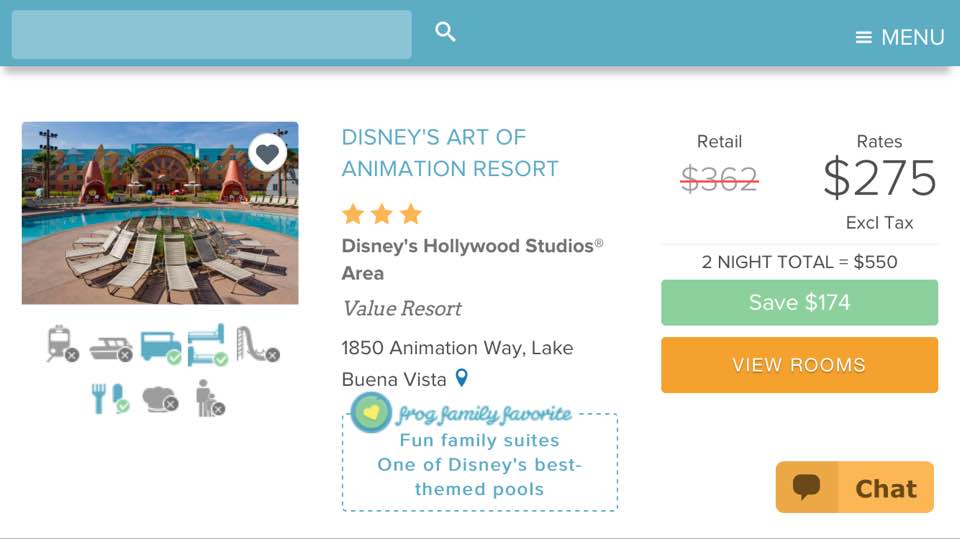Open the resort pool photo thumbnail
This screenshot has width=960, height=539.
pos(160,213)
